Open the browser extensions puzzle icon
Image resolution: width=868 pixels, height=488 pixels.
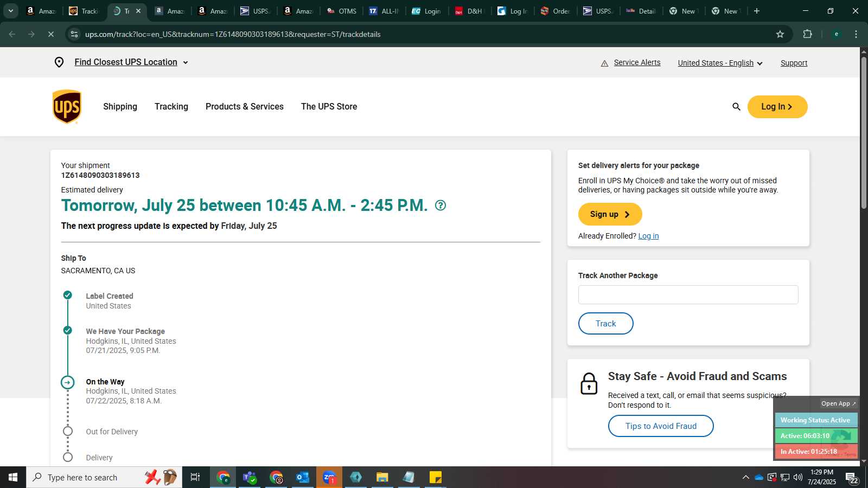[x=807, y=34]
